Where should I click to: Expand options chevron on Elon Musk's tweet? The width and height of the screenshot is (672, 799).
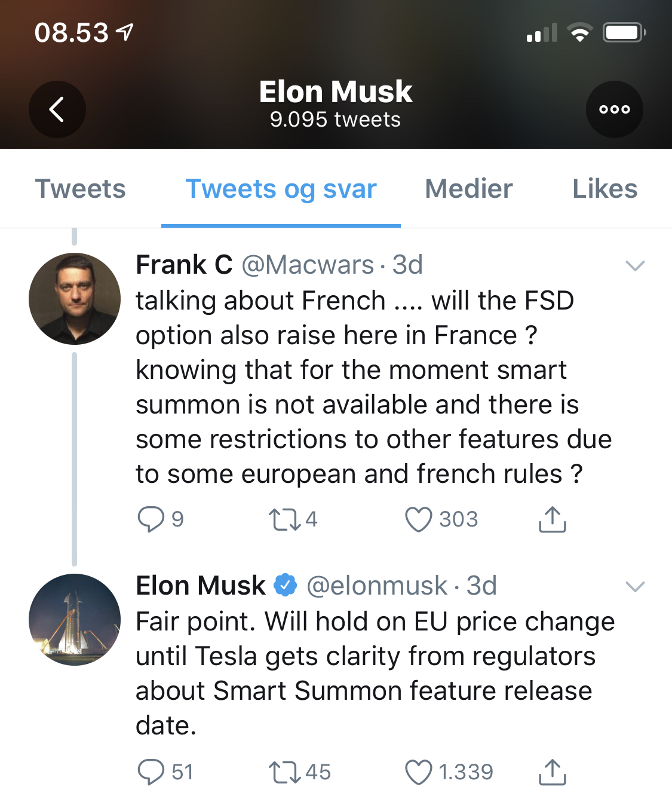click(x=634, y=586)
